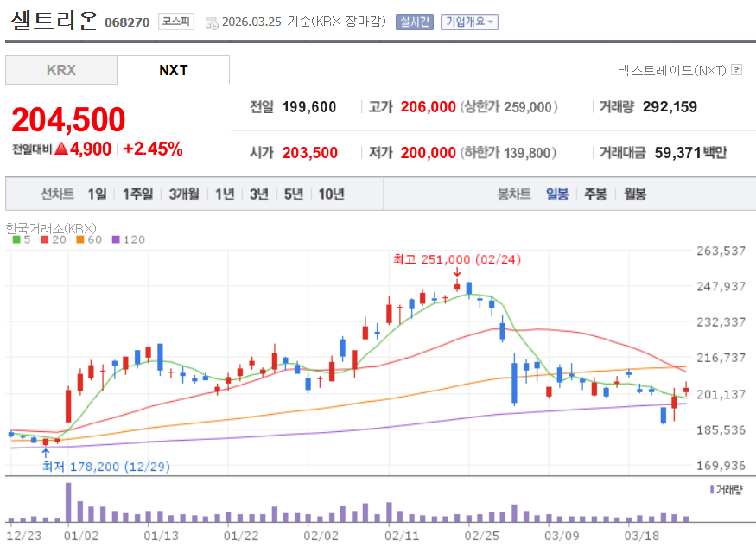Click the 코스피 market badge
The height and width of the screenshot is (547, 756).
pyautogui.click(x=176, y=22)
